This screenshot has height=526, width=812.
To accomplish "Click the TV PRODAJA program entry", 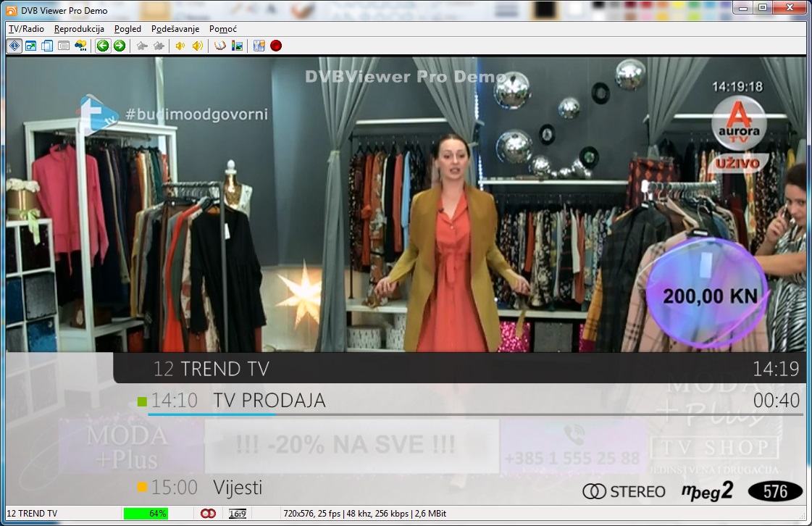I will click(269, 401).
